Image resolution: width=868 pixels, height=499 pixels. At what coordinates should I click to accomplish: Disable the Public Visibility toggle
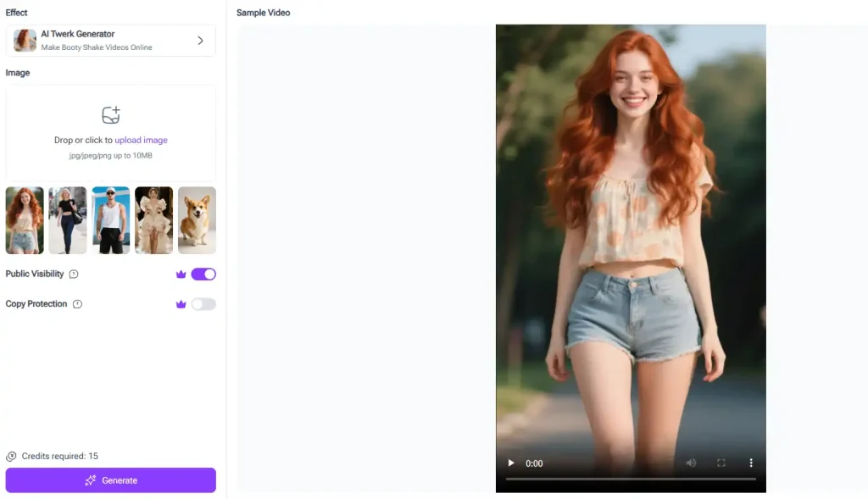pyautogui.click(x=202, y=274)
